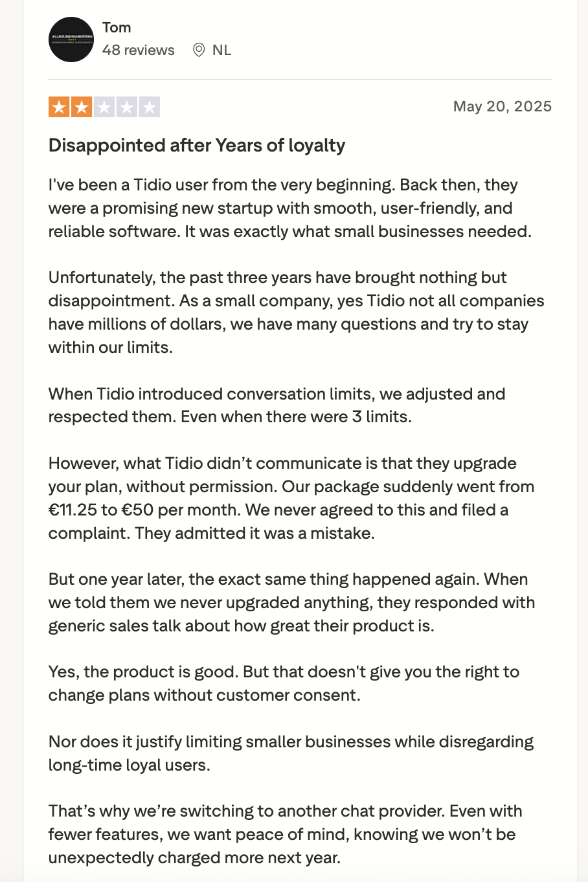Click paragraph starting 'I've been a Tidio user'

(x=290, y=208)
